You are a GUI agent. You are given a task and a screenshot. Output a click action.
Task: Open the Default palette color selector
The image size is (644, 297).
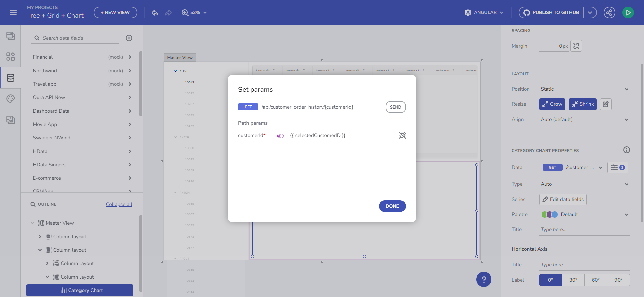[x=584, y=214]
